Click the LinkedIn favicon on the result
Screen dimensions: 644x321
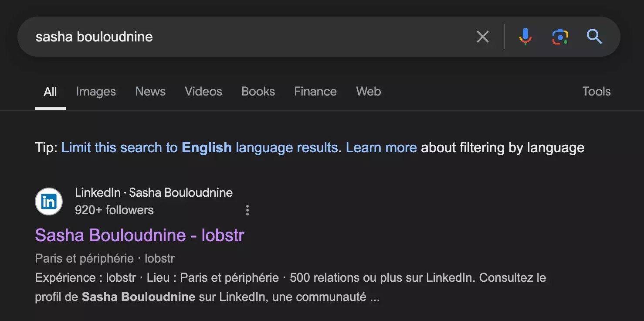click(x=49, y=201)
